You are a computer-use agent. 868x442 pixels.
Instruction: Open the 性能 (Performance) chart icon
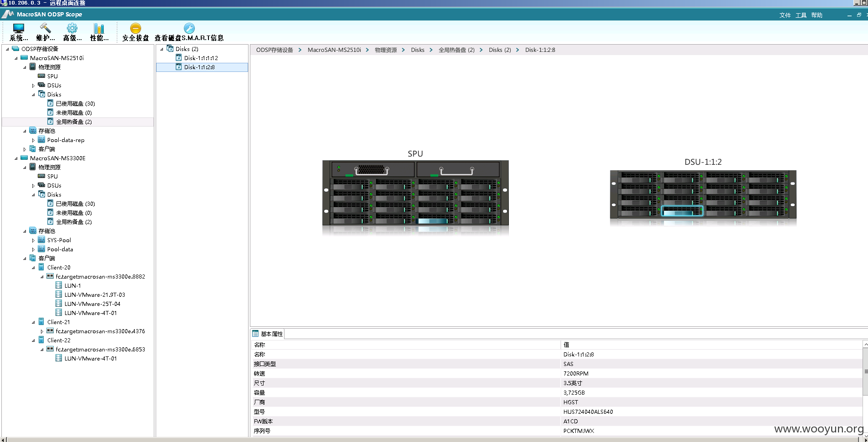coord(99,29)
